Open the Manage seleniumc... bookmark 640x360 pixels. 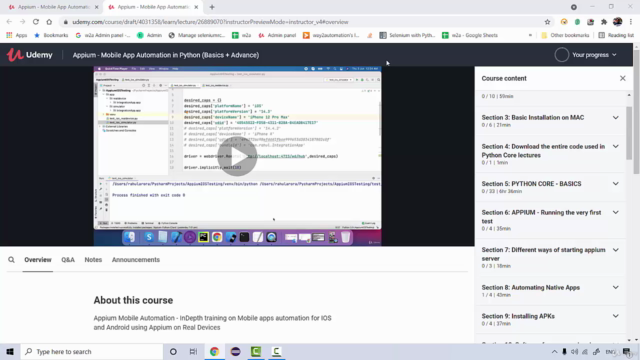point(197,36)
